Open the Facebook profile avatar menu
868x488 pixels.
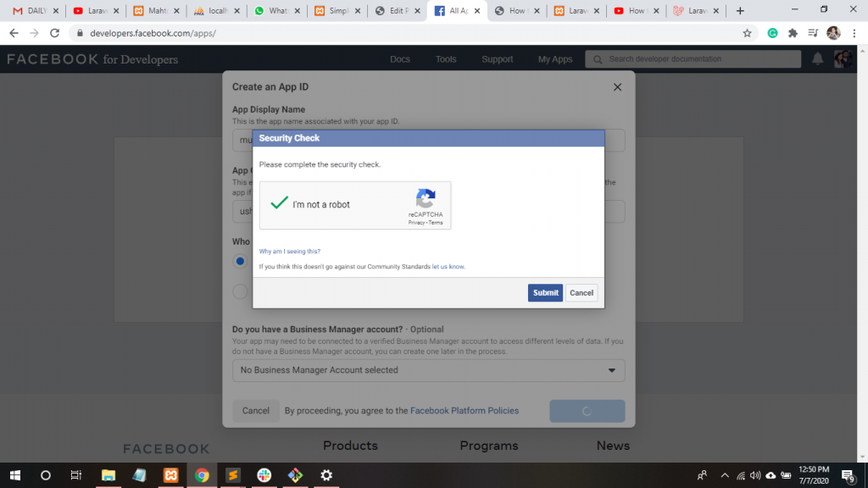point(843,58)
